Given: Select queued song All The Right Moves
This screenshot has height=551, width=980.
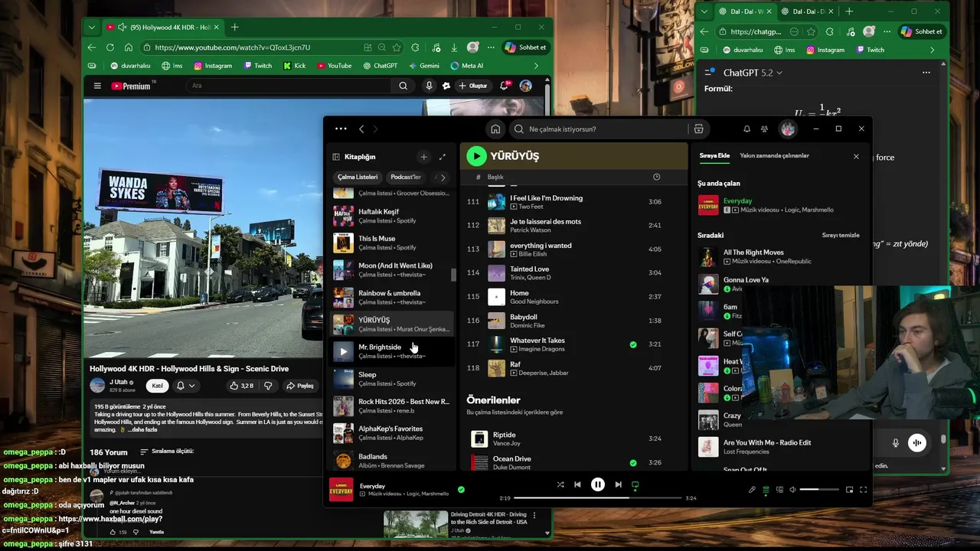Looking at the screenshot, I should [x=778, y=256].
